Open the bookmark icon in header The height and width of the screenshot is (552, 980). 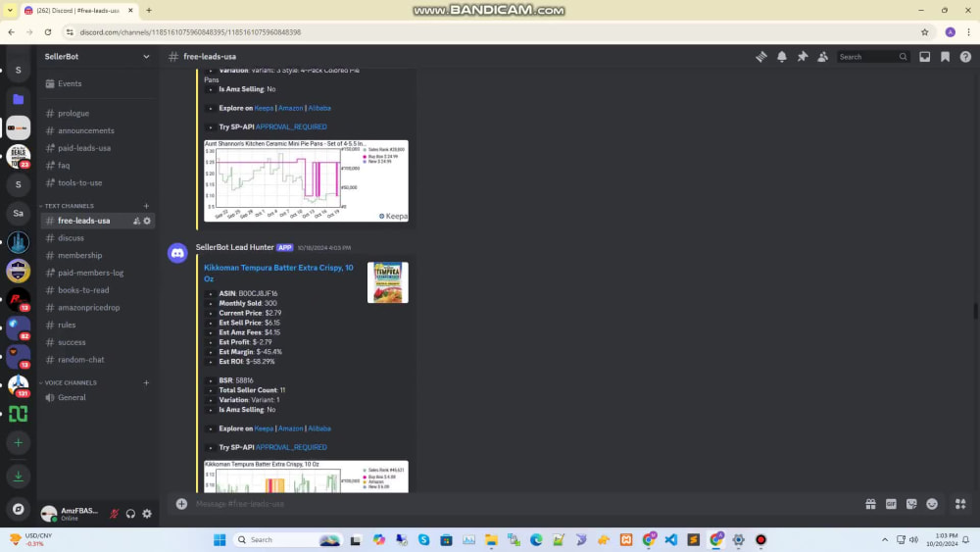(945, 57)
